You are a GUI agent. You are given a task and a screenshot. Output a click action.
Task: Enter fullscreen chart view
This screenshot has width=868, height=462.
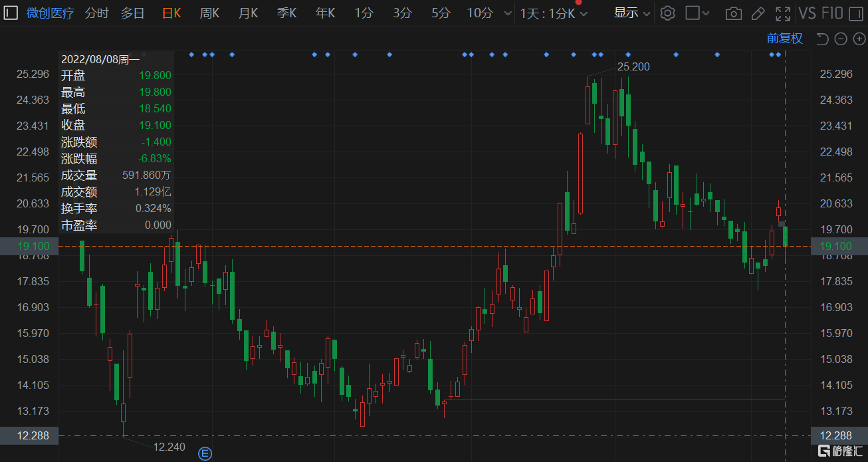pyautogui.click(x=783, y=13)
